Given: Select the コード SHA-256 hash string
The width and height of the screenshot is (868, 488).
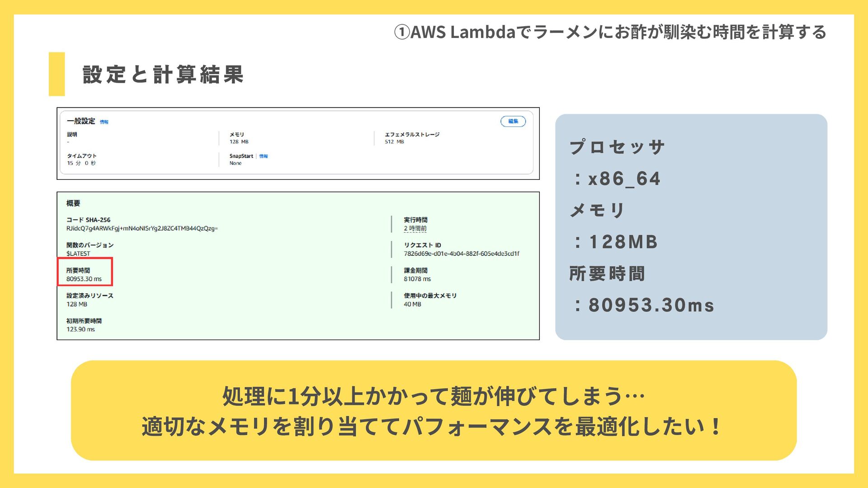Looking at the screenshot, I should tap(142, 229).
